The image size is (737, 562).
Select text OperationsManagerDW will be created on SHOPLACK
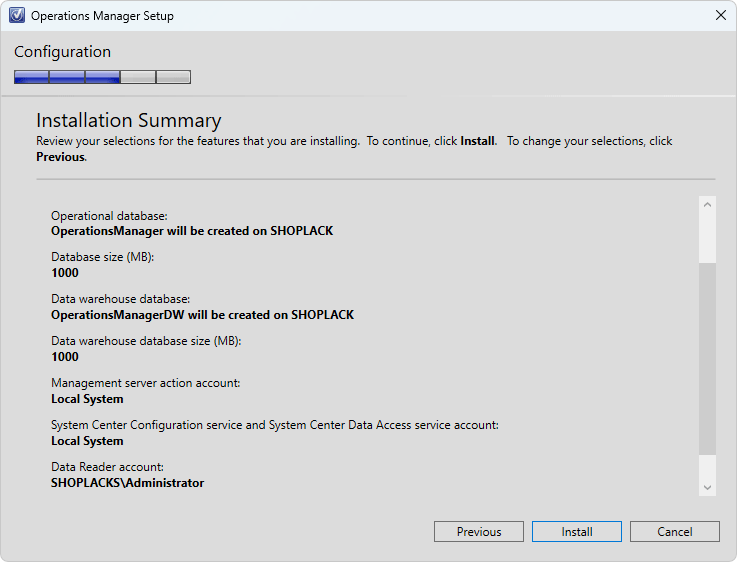tap(203, 315)
